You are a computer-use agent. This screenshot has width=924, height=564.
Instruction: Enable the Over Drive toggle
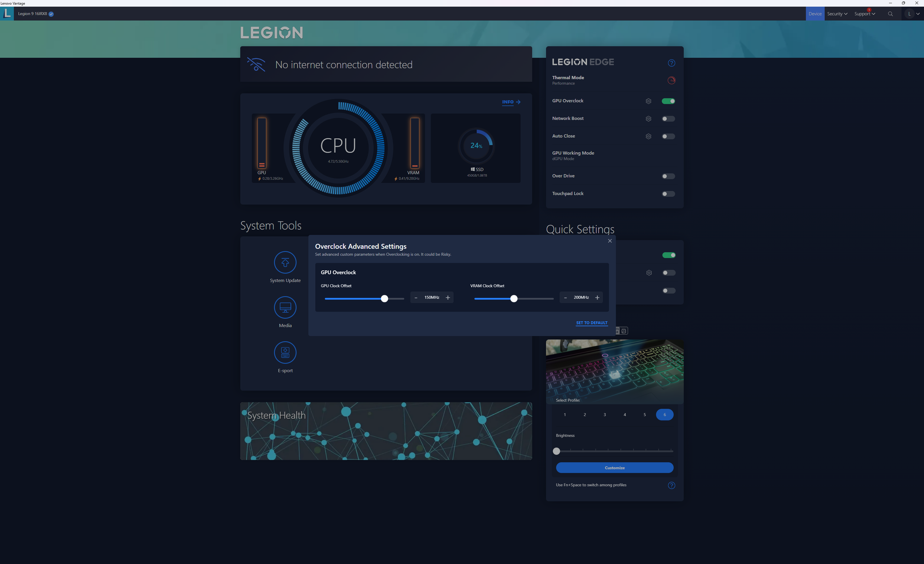pyautogui.click(x=668, y=176)
